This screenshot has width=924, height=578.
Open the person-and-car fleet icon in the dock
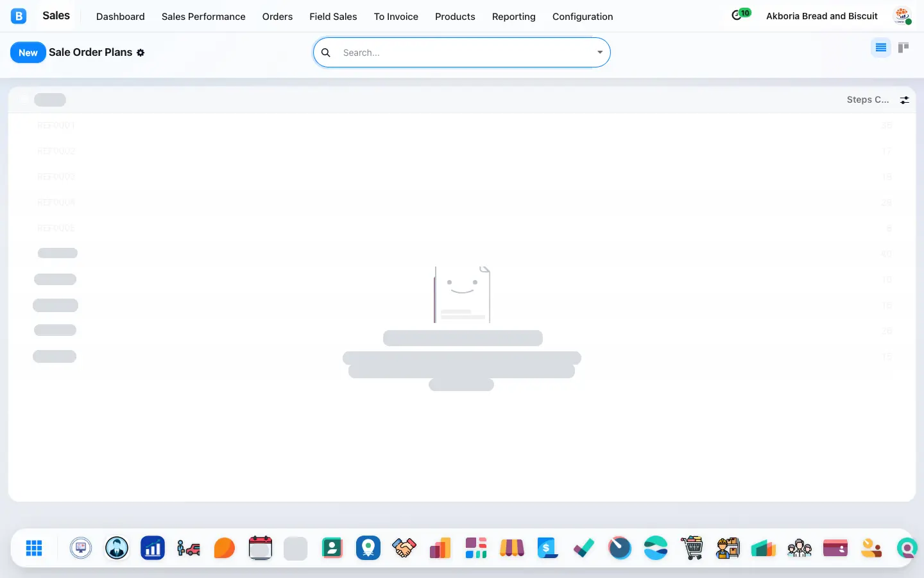coord(189,548)
